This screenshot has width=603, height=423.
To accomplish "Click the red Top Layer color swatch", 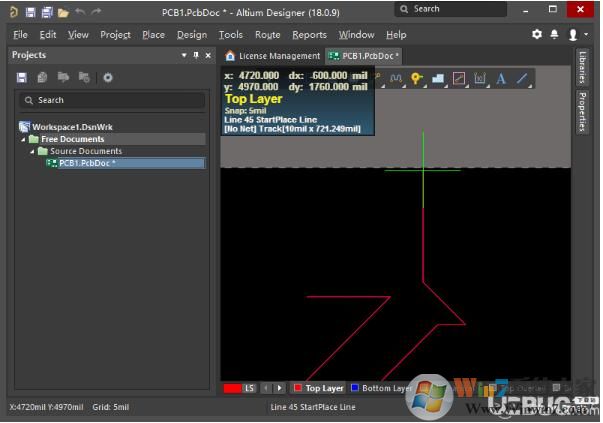I will coord(298,388).
